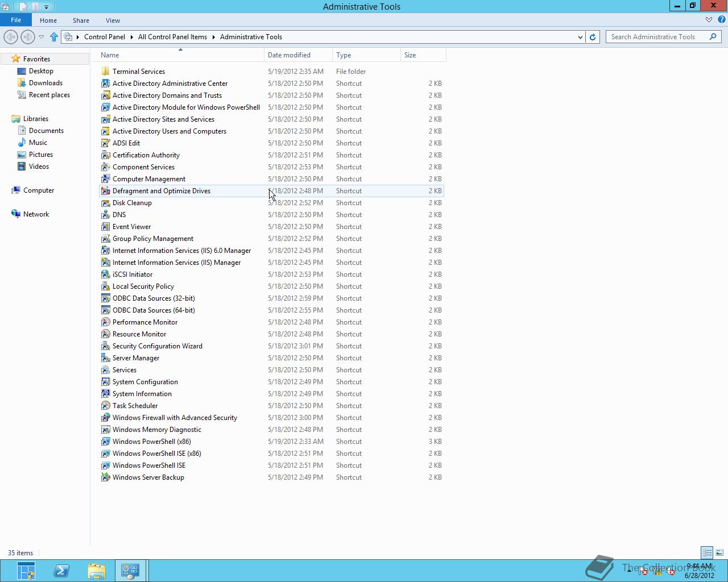The image size is (728, 582).
Task: Select the Event Viewer icon
Action: click(105, 227)
